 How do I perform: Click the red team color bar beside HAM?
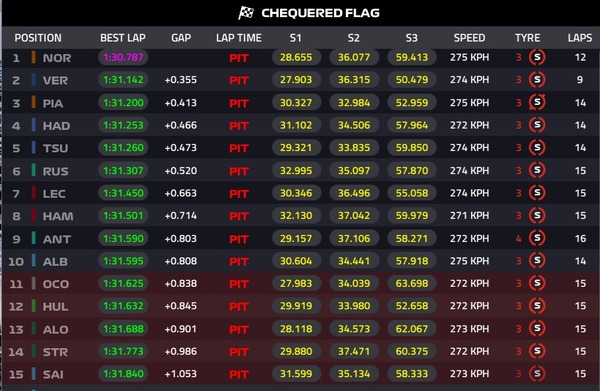[x=34, y=215]
